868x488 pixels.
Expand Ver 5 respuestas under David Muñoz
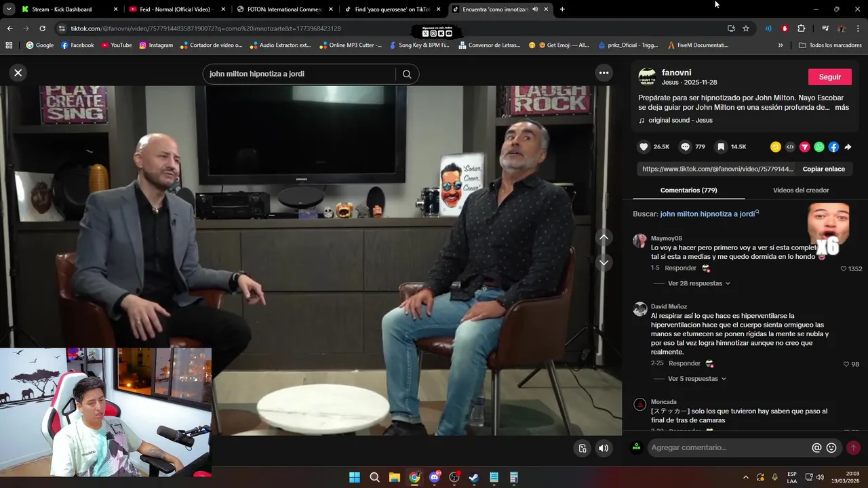(696, 379)
